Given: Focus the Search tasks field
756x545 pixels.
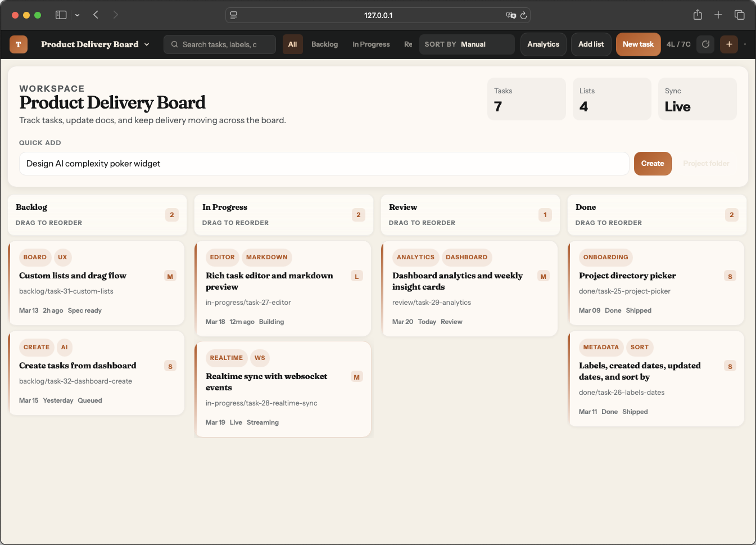Looking at the screenshot, I should pyautogui.click(x=220, y=44).
